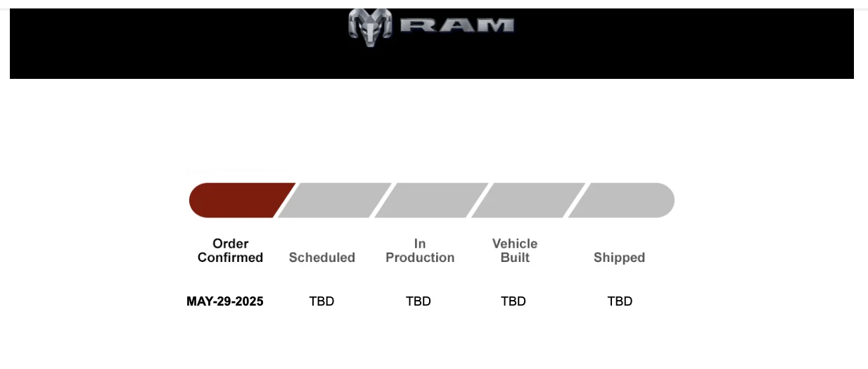Select the red Order Confirmed progress segment
This screenshot has width=868, height=369.
241,200
